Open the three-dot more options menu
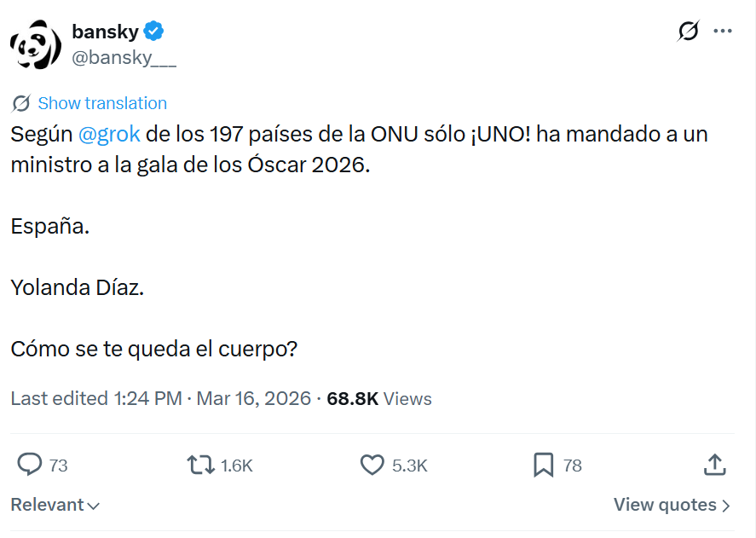Screen dimensions: 756x538 click(723, 32)
